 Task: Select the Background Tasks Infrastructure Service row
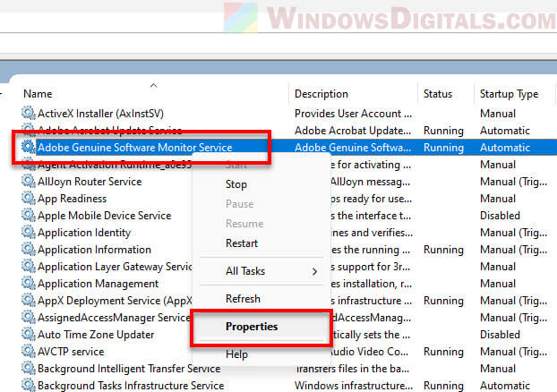[x=131, y=386]
